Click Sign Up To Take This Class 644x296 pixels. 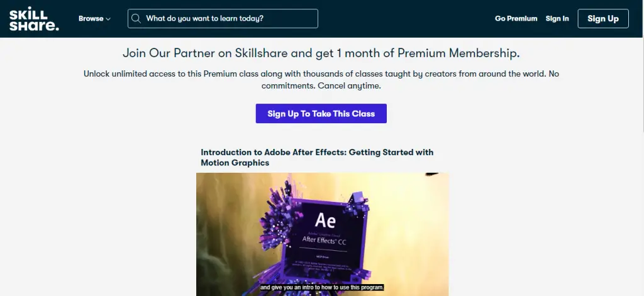[x=321, y=113]
